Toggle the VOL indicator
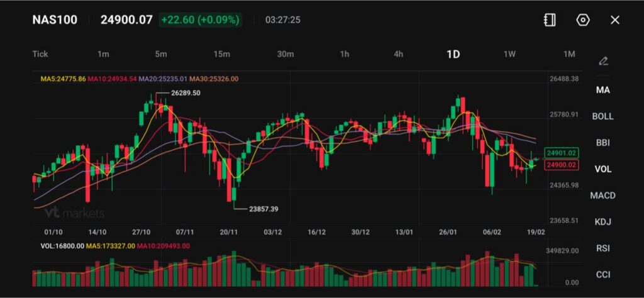The image size is (644, 298). pyautogui.click(x=603, y=169)
